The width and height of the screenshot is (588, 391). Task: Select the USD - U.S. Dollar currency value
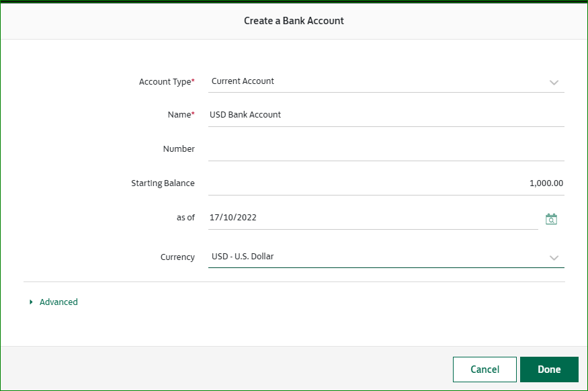243,257
